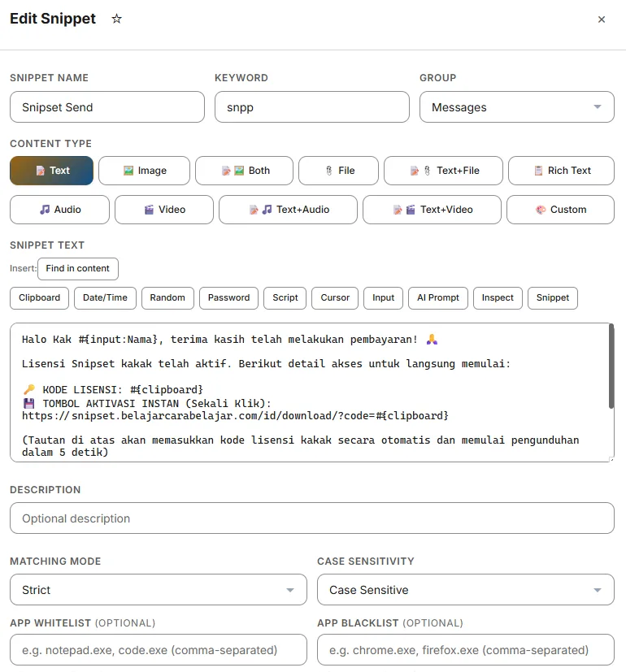626x672 pixels.
Task: Click the Find in content button
Action: click(x=77, y=269)
